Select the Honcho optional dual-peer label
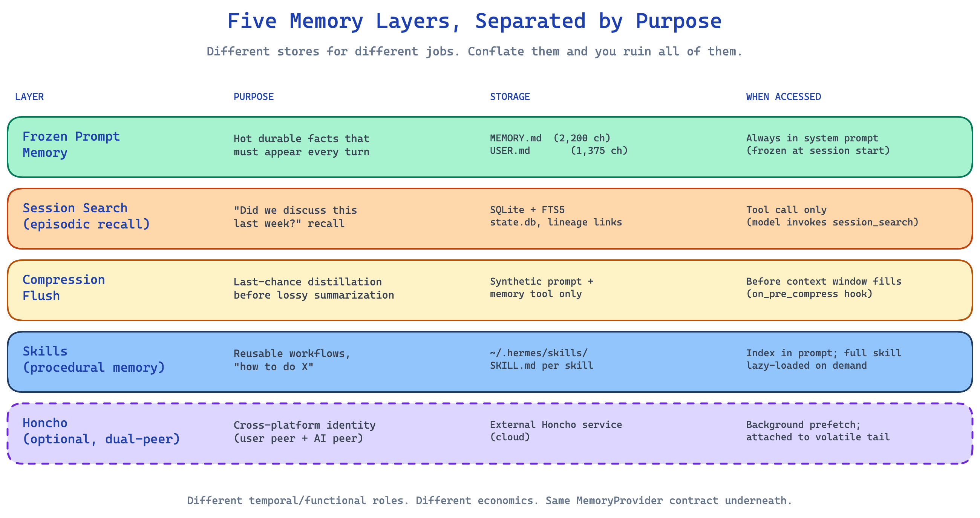980x518 pixels. tap(101, 431)
